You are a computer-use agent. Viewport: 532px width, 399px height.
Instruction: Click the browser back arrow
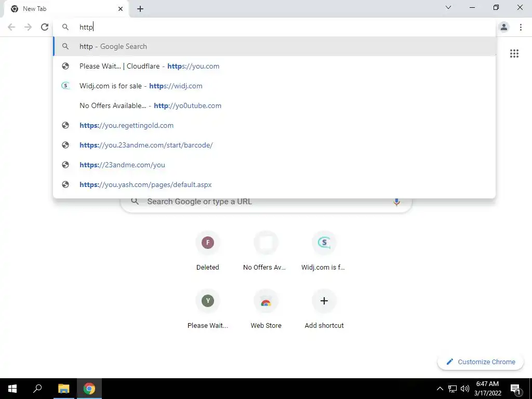(x=11, y=27)
